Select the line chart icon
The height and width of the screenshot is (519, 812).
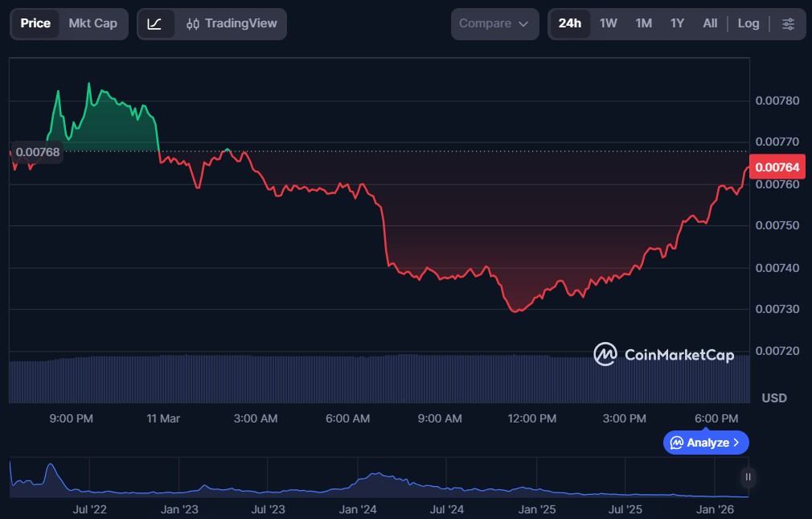point(155,23)
